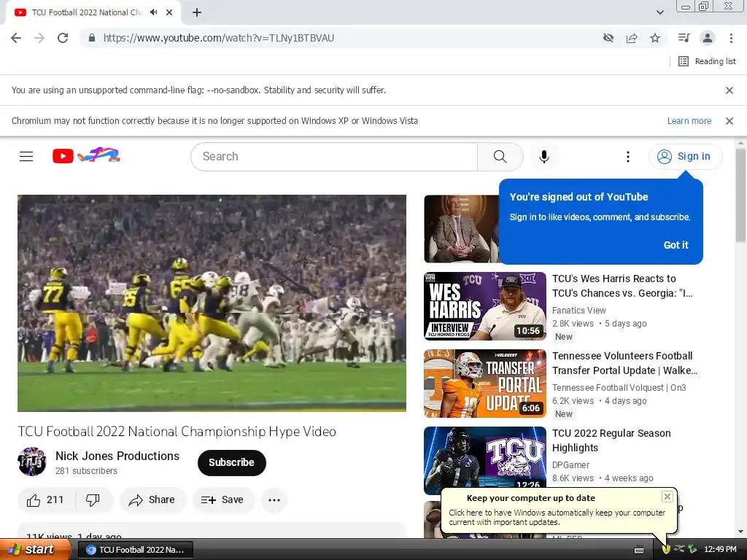Image resolution: width=747 pixels, height=560 pixels.
Task: Click the video player frame
Action: pyautogui.click(x=212, y=303)
